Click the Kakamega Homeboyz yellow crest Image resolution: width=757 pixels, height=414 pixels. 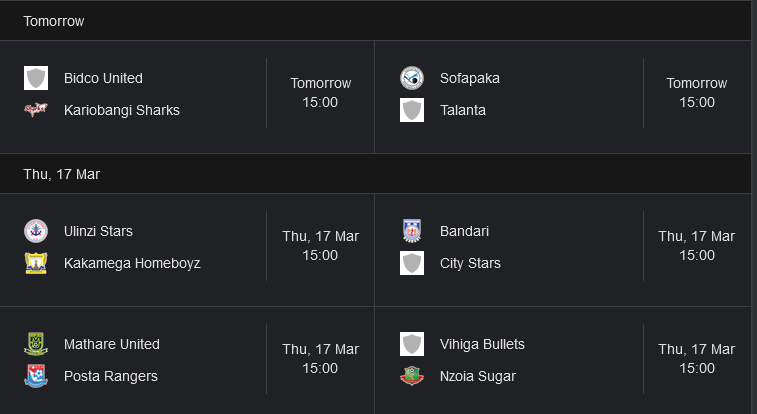[36, 263]
